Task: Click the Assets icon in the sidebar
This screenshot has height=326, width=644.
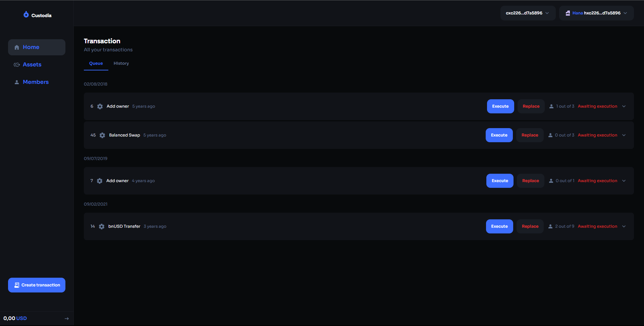Action: click(17, 65)
